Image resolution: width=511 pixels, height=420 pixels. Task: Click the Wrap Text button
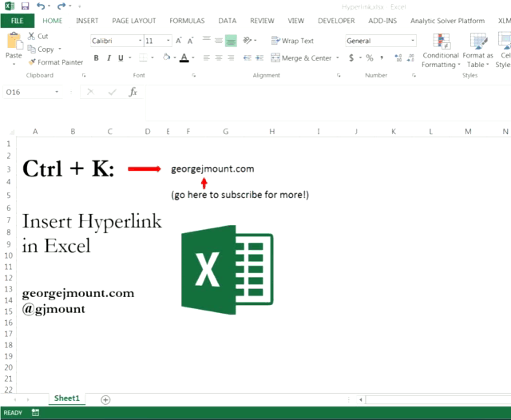[x=292, y=41]
